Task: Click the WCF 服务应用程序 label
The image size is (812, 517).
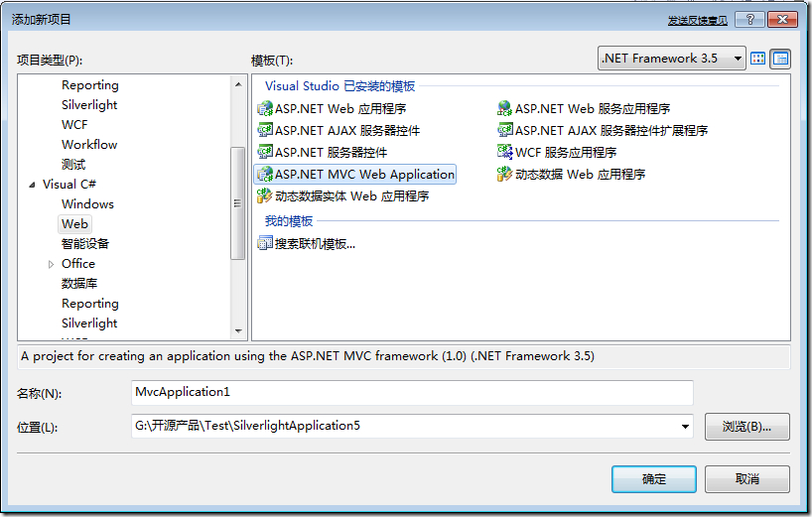Action: pyautogui.click(x=566, y=152)
